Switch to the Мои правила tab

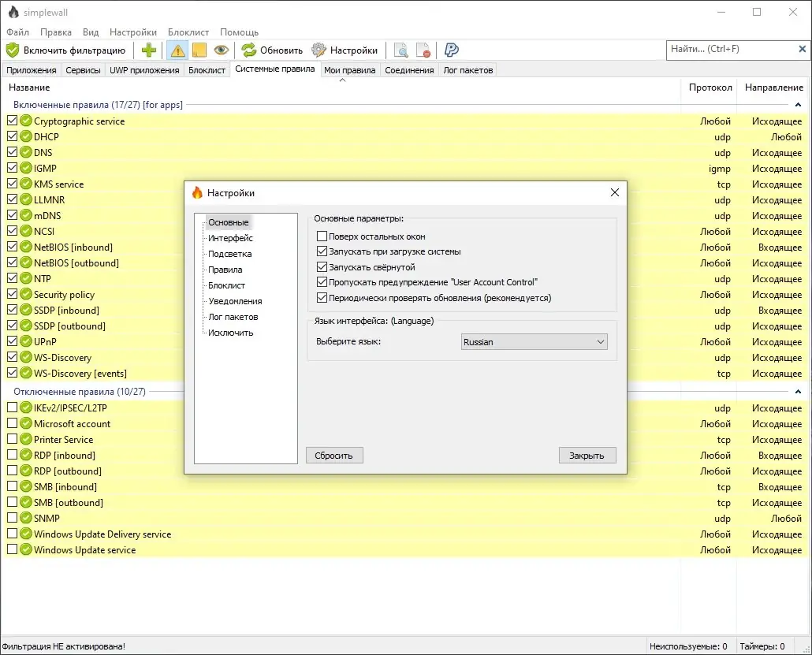(x=349, y=70)
